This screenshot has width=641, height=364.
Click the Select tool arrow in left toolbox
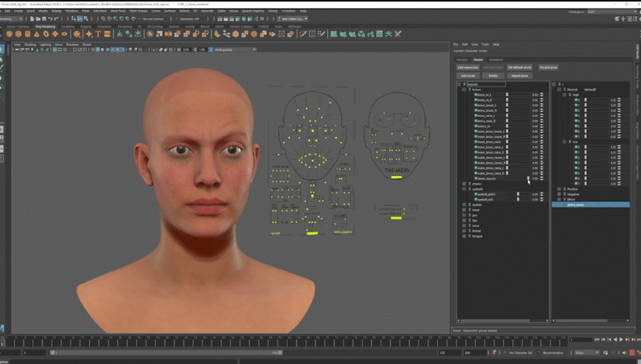coord(3,50)
